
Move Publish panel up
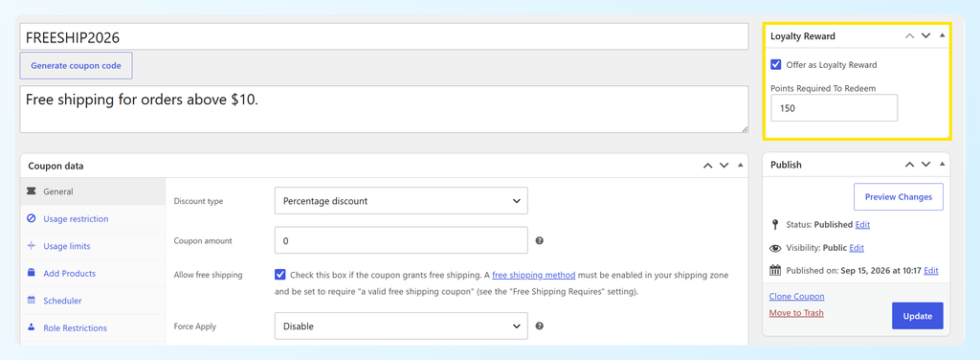point(910,165)
